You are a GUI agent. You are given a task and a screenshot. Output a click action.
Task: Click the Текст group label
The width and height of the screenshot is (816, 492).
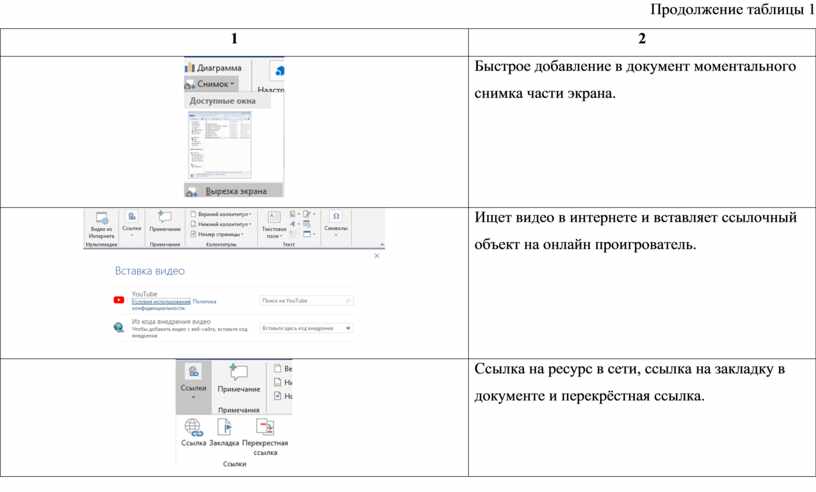289,244
